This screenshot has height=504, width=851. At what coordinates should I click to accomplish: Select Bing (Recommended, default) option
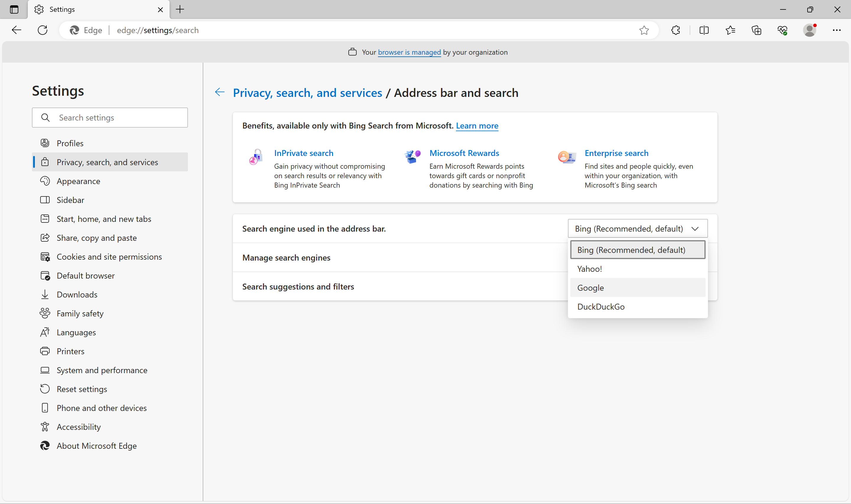coord(637,250)
